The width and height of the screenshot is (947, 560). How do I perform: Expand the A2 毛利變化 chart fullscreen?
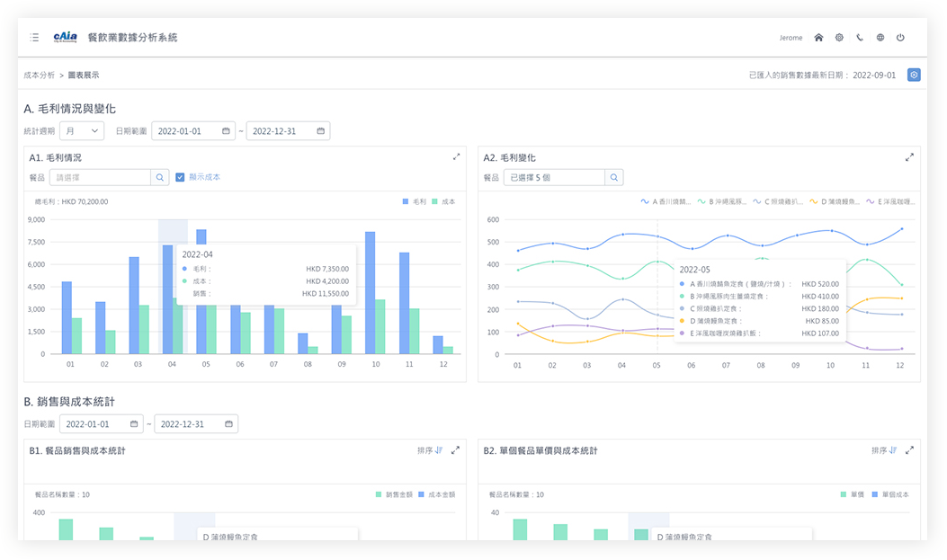(x=909, y=157)
